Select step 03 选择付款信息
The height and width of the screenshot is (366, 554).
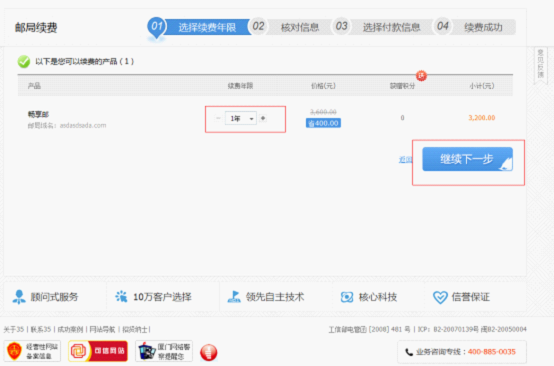382,27
